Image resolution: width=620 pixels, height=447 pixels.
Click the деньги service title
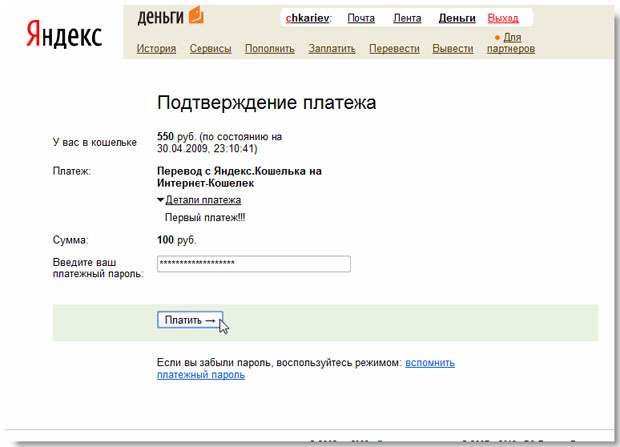pyautogui.click(x=161, y=17)
